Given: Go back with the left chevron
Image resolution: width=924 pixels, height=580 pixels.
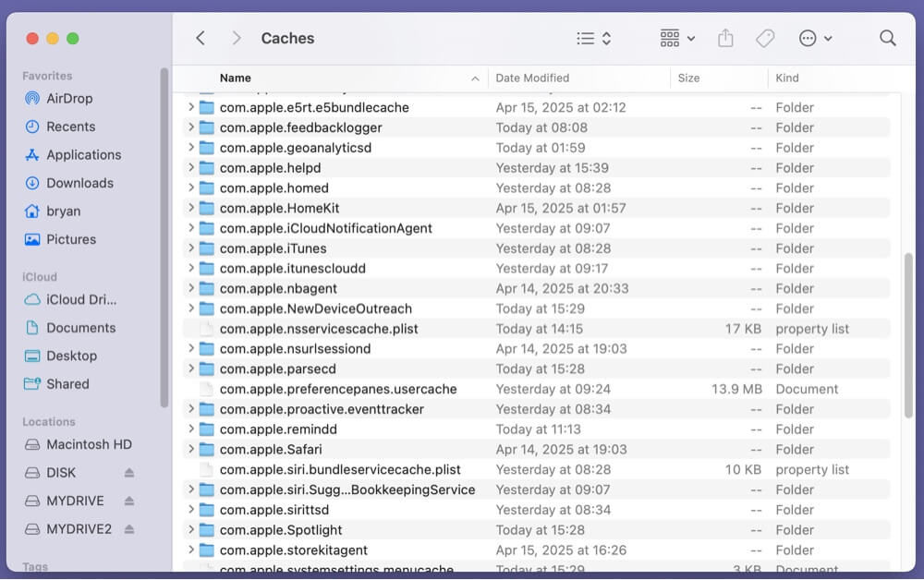Looking at the screenshot, I should pyautogui.click(x=201, y=38).
